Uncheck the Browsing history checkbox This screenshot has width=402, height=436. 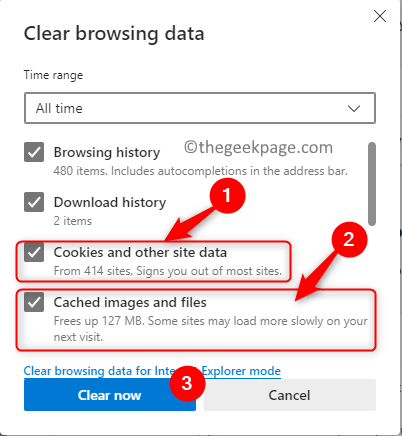tap(34, 152)
